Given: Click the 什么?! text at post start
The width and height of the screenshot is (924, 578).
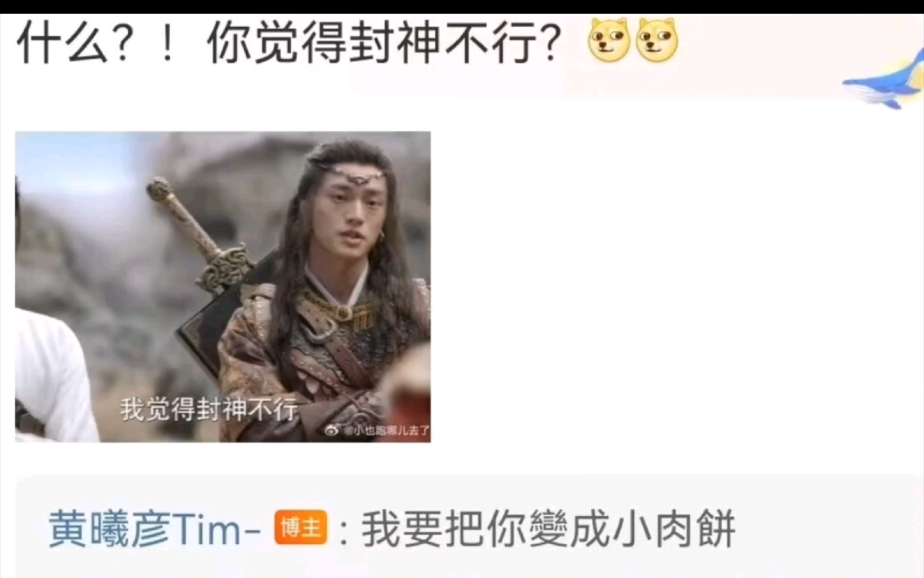Looking at the screenshot, I should click(97, 42).
